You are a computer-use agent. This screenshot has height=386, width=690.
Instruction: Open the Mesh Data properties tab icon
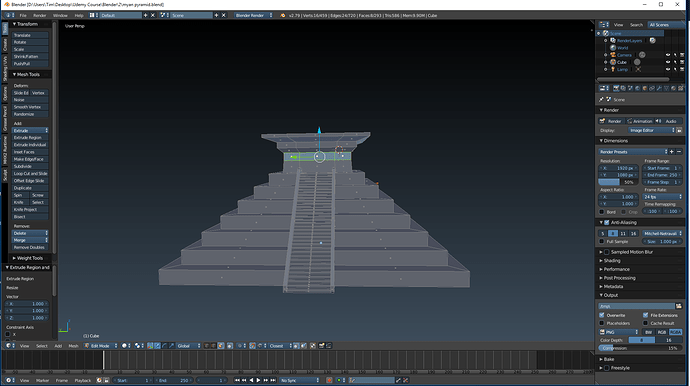tap(666, 88)
